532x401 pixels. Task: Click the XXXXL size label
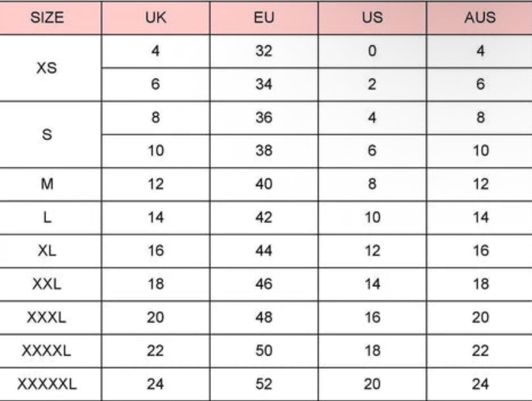[47, 350]
